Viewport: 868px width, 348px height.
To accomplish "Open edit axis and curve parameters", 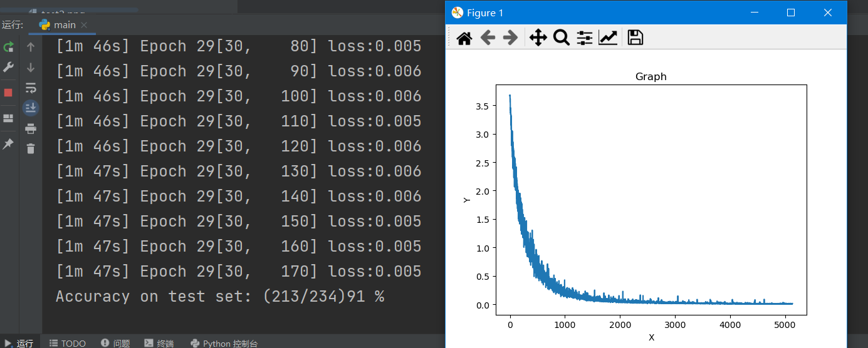I will tap(608, 38).
